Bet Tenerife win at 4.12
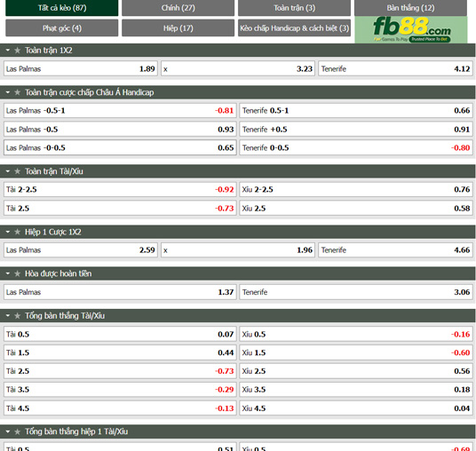 [x=395, y=69]
